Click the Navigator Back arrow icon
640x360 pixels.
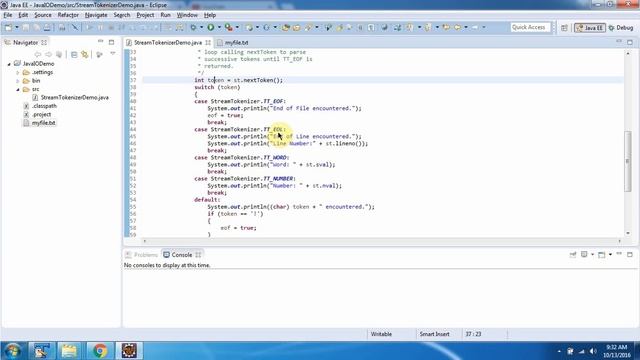click(38, 54)
